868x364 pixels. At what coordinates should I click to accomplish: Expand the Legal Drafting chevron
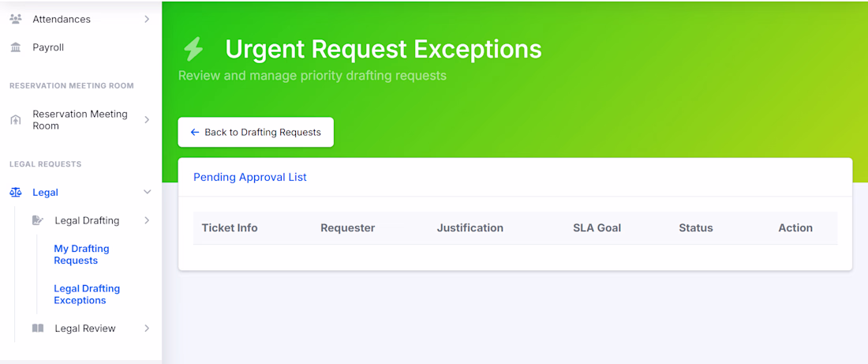point(147,220)
